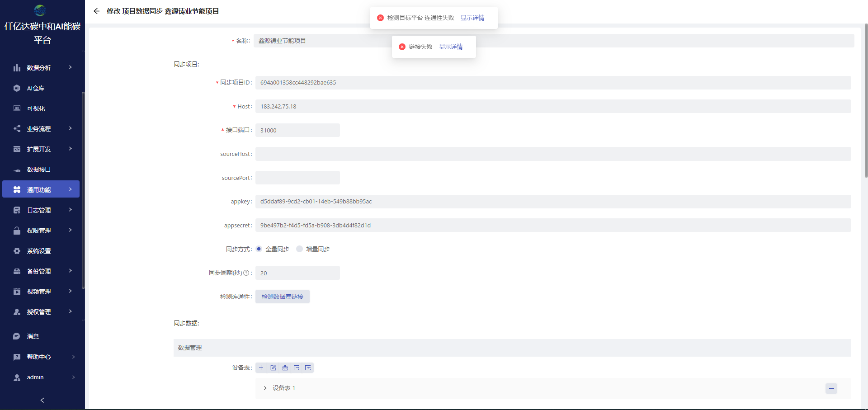The image size is (868, 410).
Task: Select 增量同步 sync mode
Action: (x=299, y=249)
